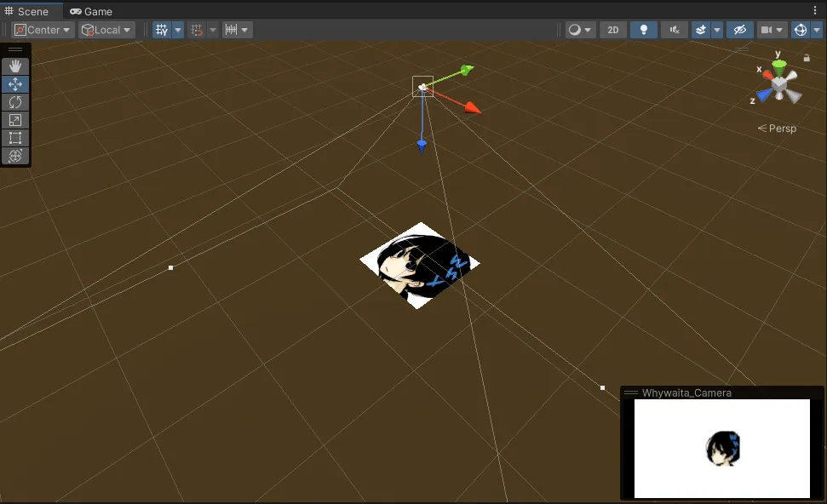Image resolution: width=827 pixels, height=504 pixels.
Task: Click the Whywaita_Camera preview image
Action: 721,449
